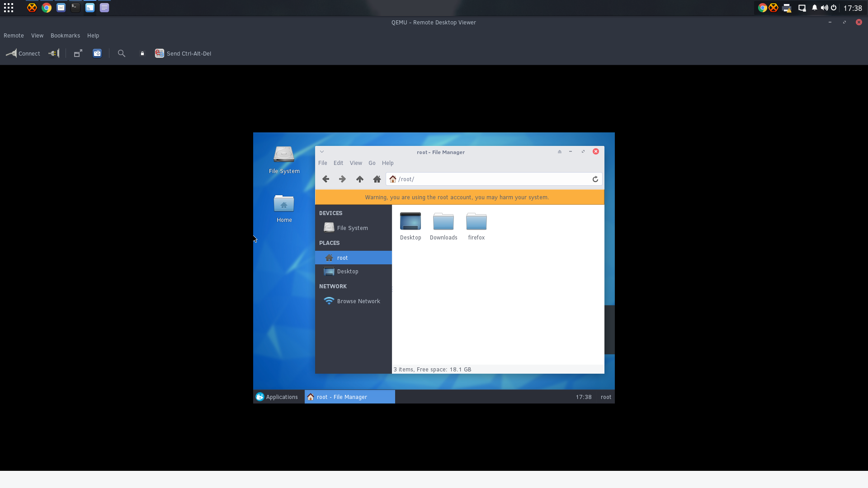Send Ctrl-Alt-Del to the remote machine
Viewport: 868px width, 488px height.
click(183, 53)
